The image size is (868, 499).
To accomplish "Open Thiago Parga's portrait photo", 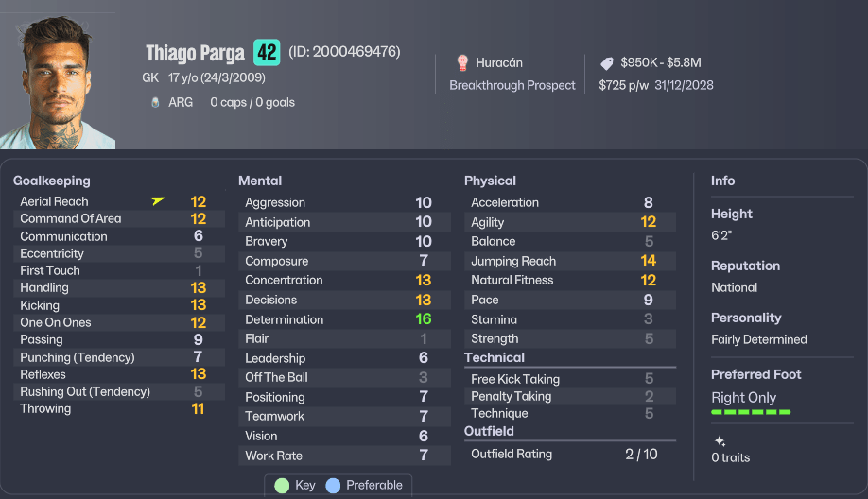I will pyautogui.click(x=58, y=87).
